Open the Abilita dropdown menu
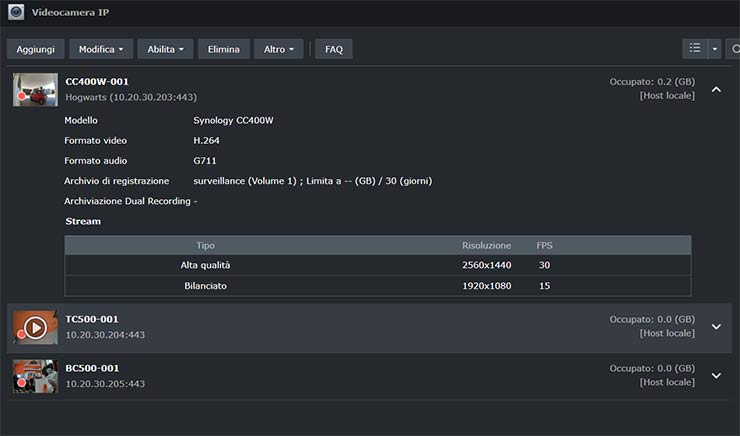 point(166,49)
